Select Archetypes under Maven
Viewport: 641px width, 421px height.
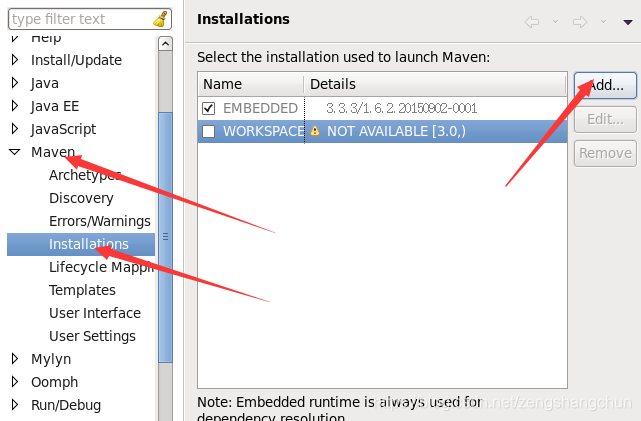pos(85,175)
